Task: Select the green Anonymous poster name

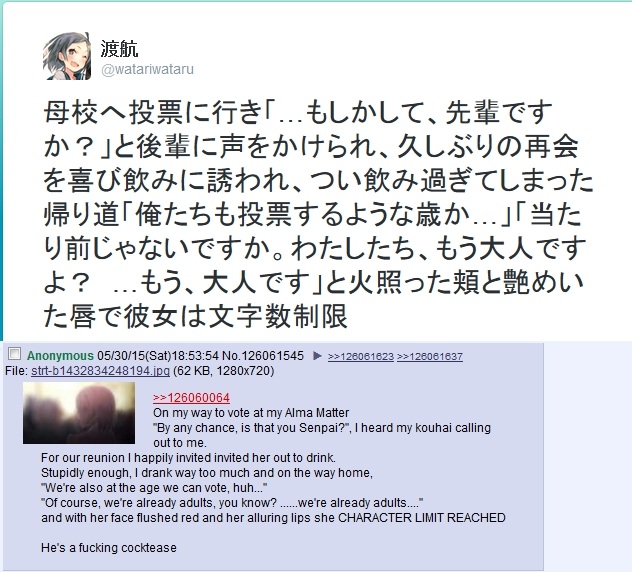Action: point(60,356)
